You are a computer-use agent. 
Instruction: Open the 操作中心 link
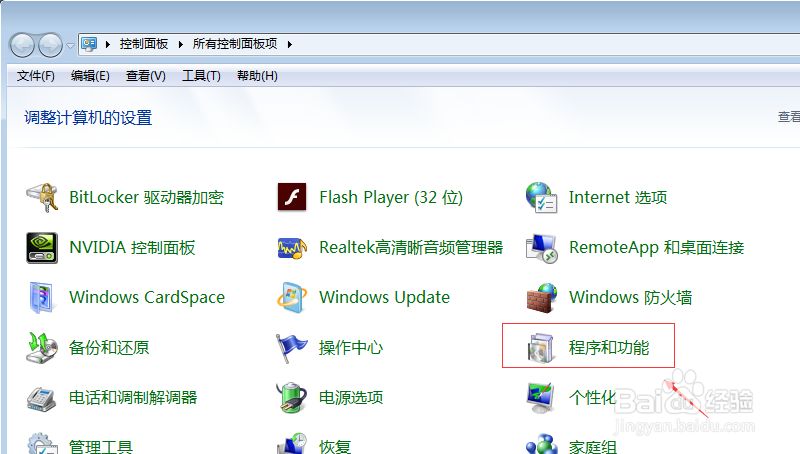pyautogui.click(x=351, y=347)
